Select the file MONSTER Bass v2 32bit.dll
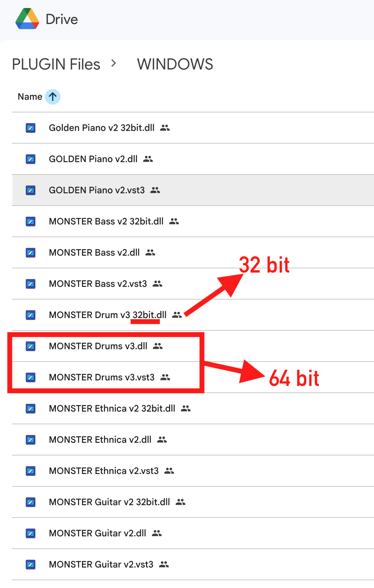Image resolution: width=374 pixels, height=588 pixels. pos(193,221)
